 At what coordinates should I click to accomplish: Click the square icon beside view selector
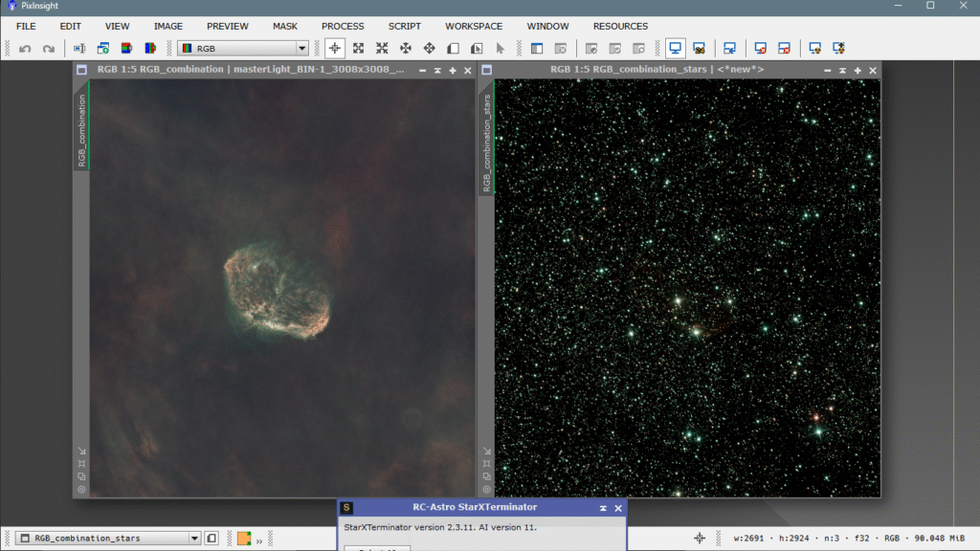point(212,538)
